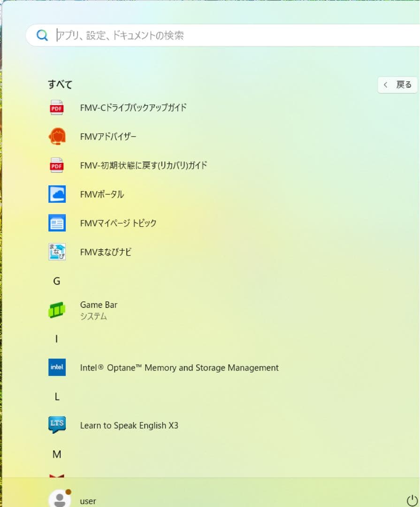Image resolution: width=420 pixels, height=507 pixels.
Task: Click the M letter section header
Action: click(56, 454)
